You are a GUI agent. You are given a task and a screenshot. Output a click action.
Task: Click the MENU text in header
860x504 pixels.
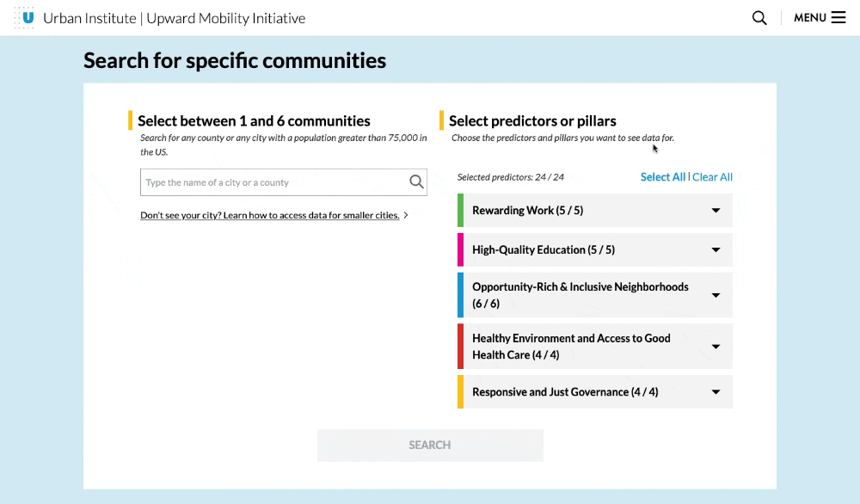[809, 18]
